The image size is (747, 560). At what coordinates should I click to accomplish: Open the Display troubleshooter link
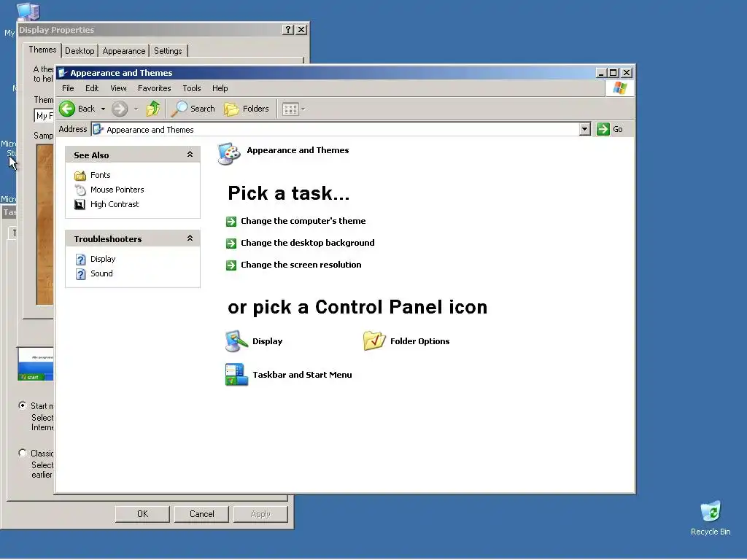[x=103, y=259]
